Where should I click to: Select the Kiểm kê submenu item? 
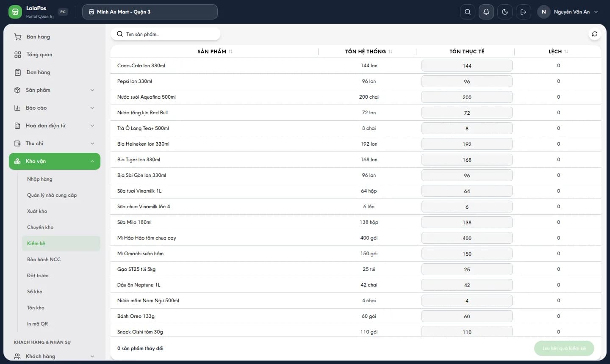(61, 243)
